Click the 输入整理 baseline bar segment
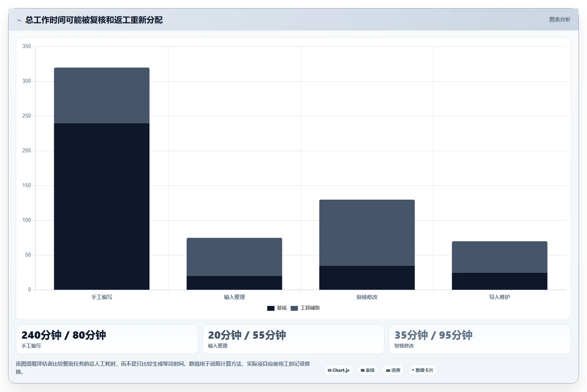 (x=234, y=283)
